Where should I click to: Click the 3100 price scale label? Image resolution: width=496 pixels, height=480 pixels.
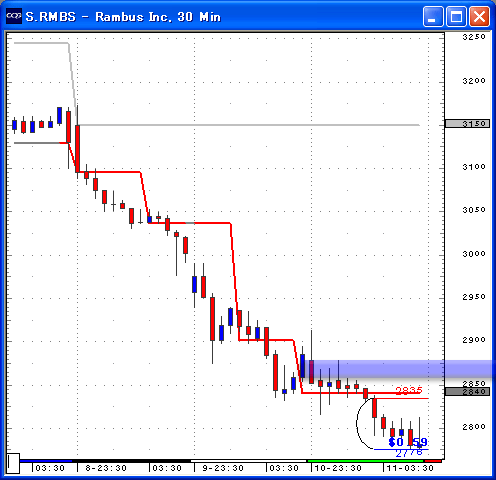click(474, 167)
